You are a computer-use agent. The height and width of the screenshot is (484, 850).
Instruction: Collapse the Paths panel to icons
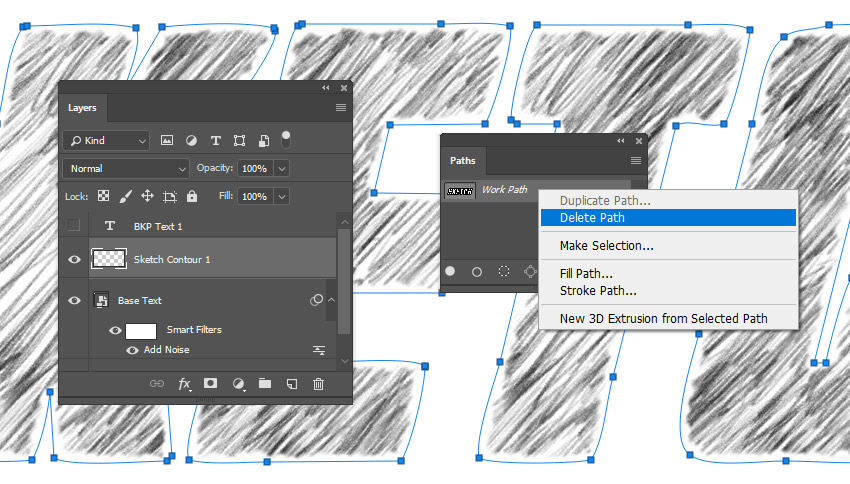click(620, 141)
